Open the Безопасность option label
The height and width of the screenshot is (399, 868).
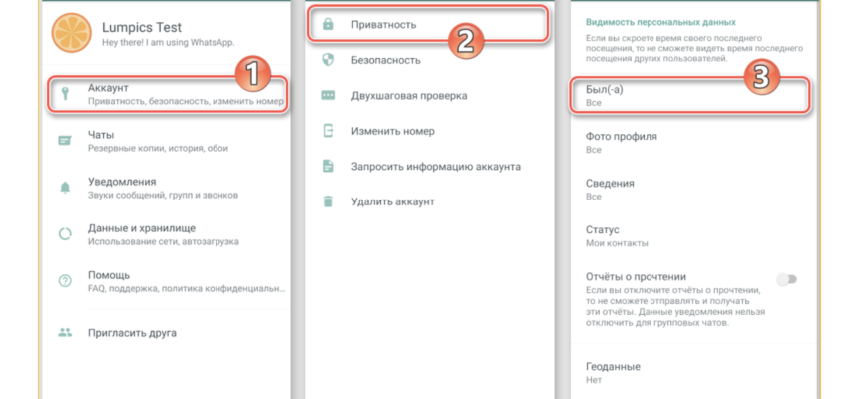coord(385,60)
